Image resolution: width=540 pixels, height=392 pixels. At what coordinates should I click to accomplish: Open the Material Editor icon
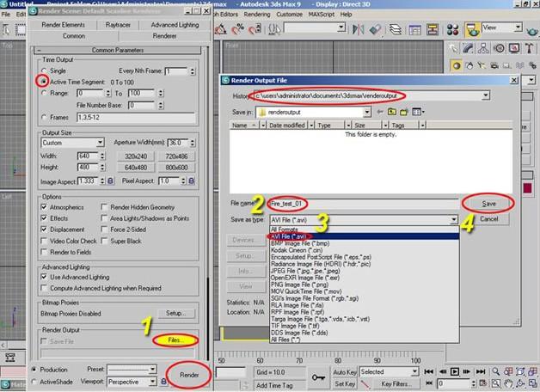tap(452, 29)
